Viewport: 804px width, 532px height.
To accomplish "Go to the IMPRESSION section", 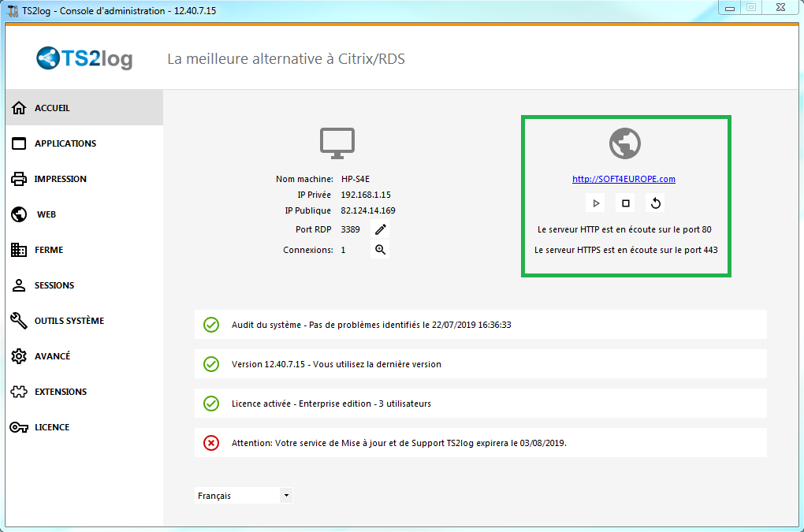I will (84, 179).
